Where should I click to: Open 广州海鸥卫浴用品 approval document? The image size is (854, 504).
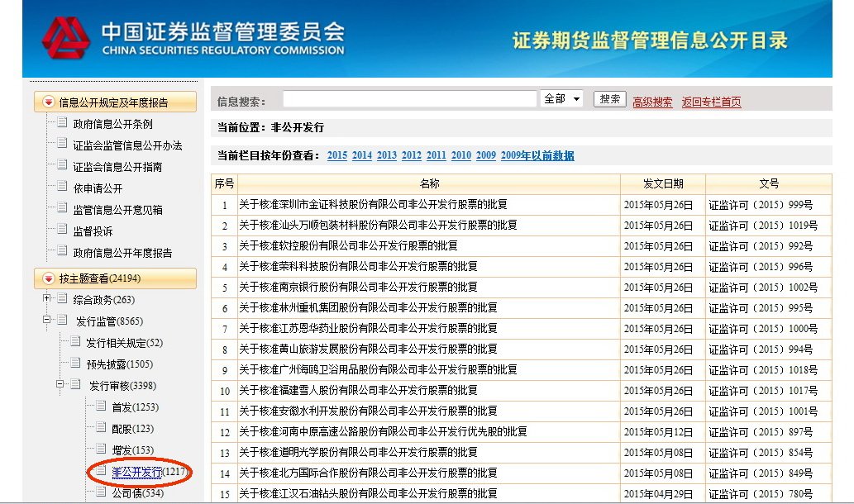pyautogui.click(x=378, y=370)
